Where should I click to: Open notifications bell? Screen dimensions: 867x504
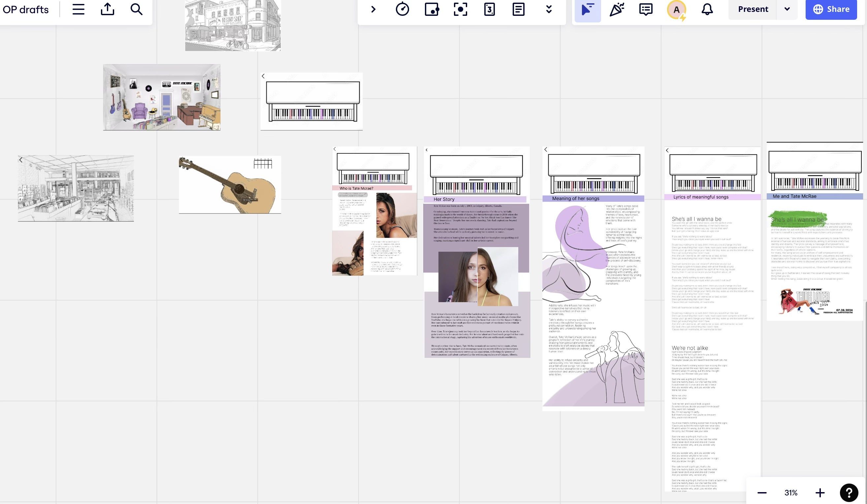707,9
